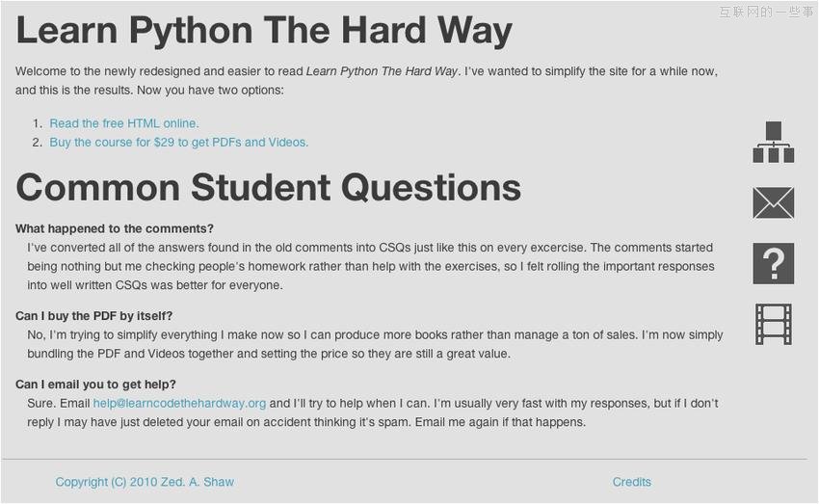
Task: Open the Copyright 2010 Zed A. Shaw link
Action: 145,482
